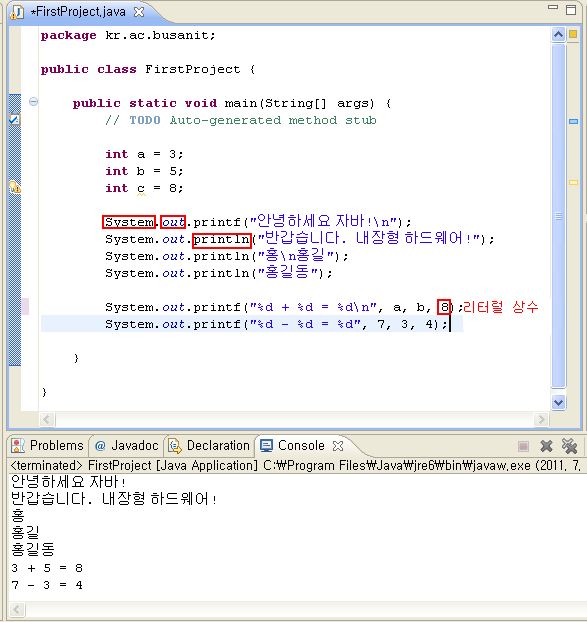Viewport: 587px width, 622px height.
Task: Collapse the main method fold marker
Action: tap(33, 102)
